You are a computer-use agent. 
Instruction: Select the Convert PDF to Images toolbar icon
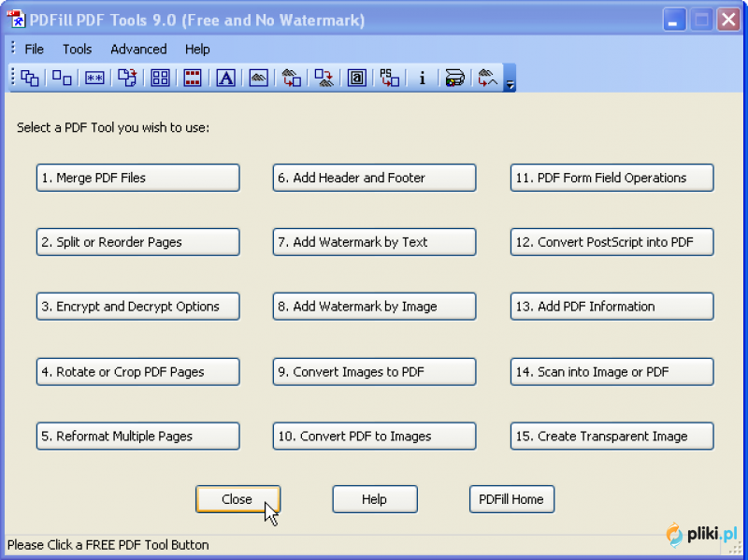[324, 78]
